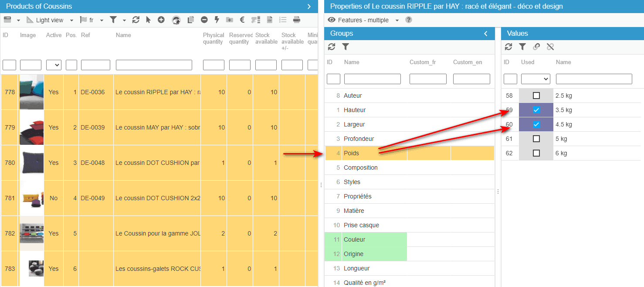644x287 pixels.
Task: Open the Used filter dropdown in Values
Action: (536, 79)
